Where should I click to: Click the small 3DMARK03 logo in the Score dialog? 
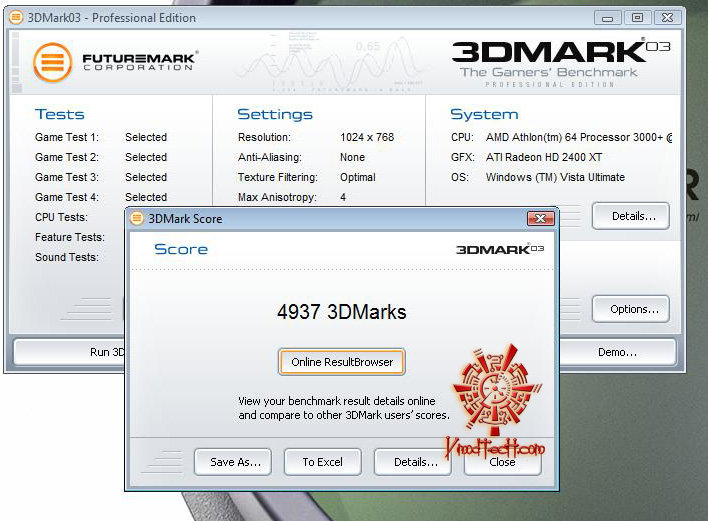click(x=500, y=249)
